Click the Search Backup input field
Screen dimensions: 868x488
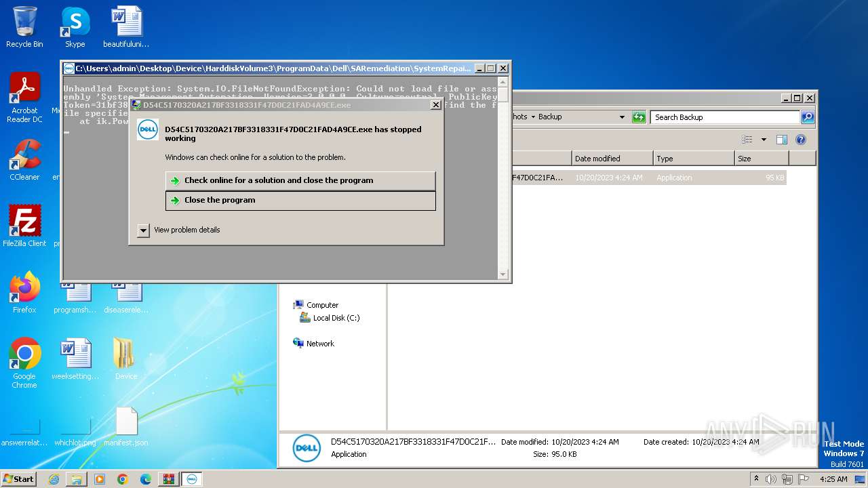[725, 117]
